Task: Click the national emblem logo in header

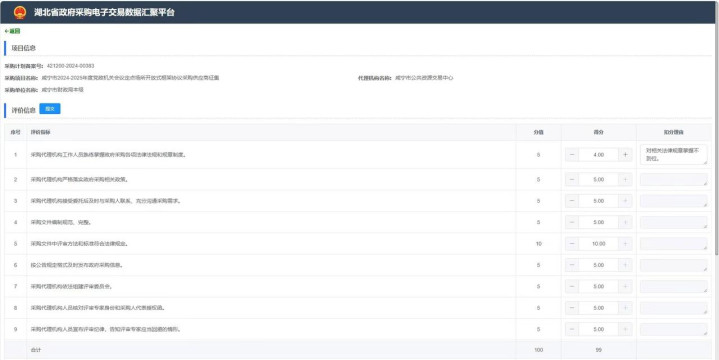Action: tap(20, 12)
